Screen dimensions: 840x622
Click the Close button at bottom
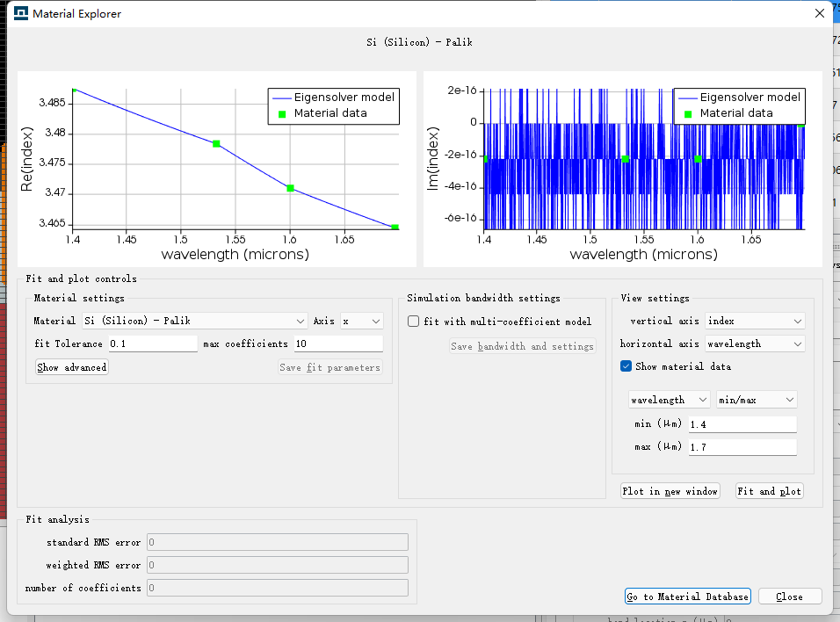tap(790, 597)
